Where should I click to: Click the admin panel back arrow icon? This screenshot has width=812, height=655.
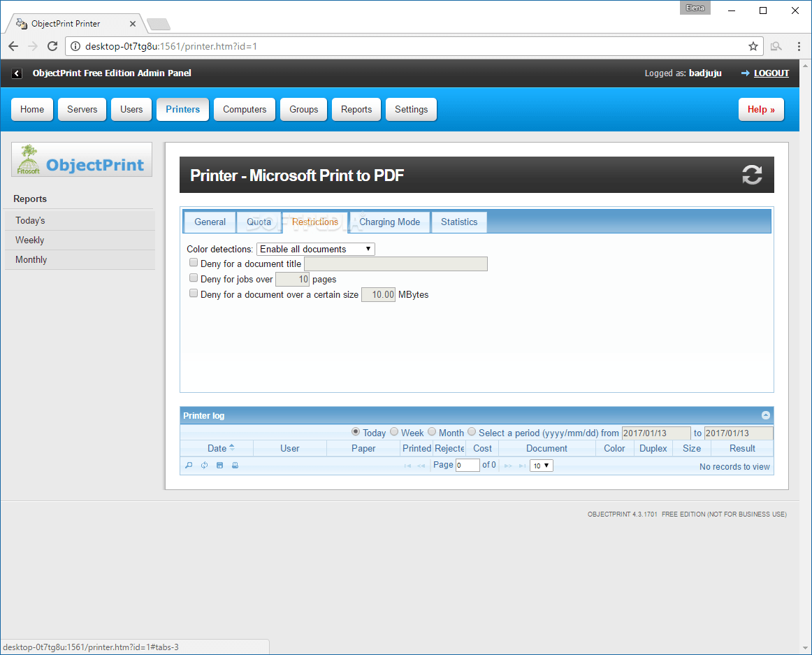point(17,73)
